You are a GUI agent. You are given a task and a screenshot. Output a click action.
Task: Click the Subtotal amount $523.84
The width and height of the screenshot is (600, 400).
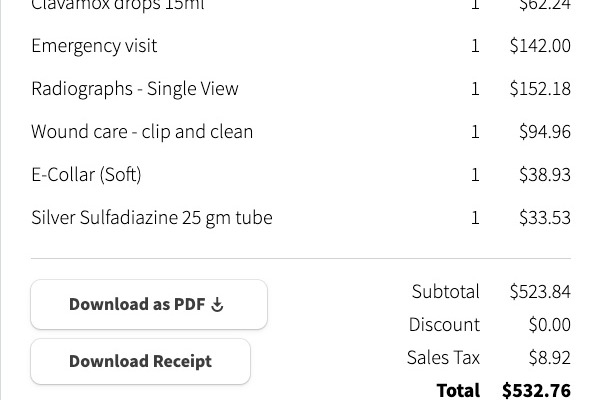coord(540,292)
